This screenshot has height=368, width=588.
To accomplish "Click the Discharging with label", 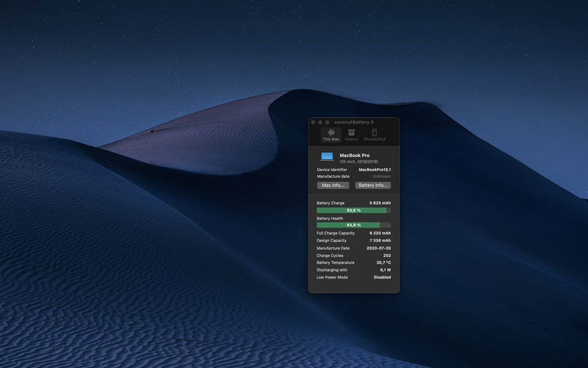I will (332, 270).
